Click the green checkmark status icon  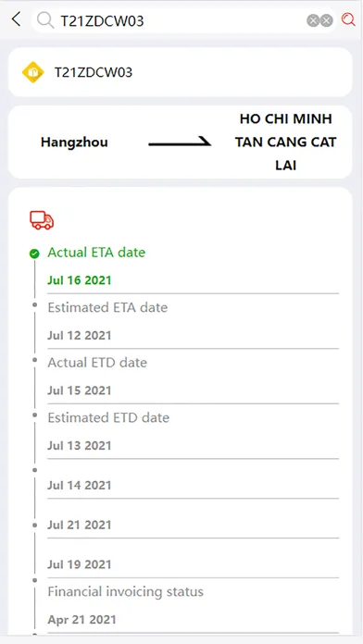[x=34, y=254]
